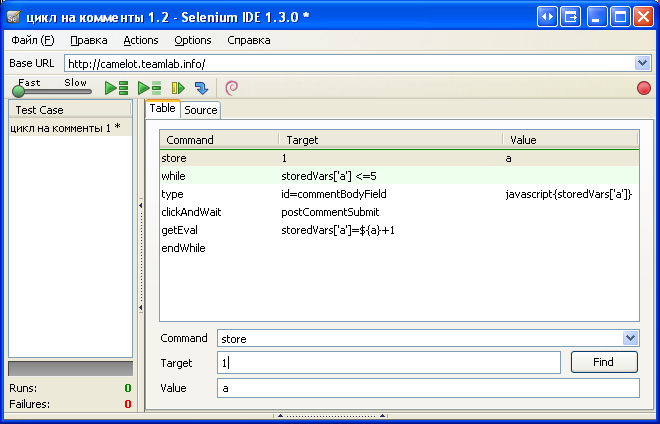Select the Table tab
660x424 pixels.
pyautogui.click(x=162, y=109)
